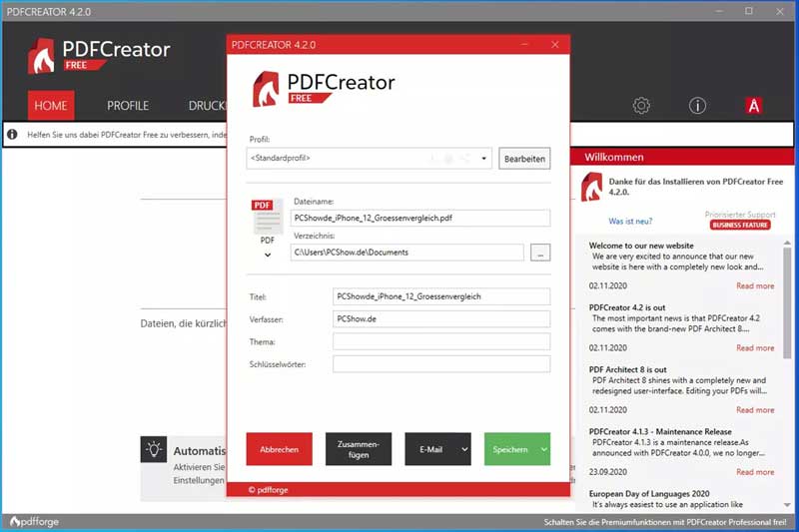The width and height of the screenshot is (799, 532).
Task: Browse directory with the ... button
Action: point(540,253)
